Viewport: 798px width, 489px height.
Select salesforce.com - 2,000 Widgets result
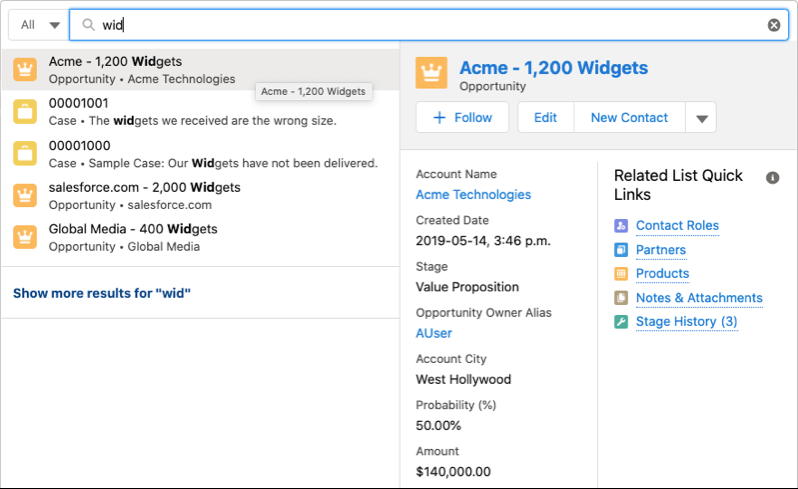click(201, 195)
